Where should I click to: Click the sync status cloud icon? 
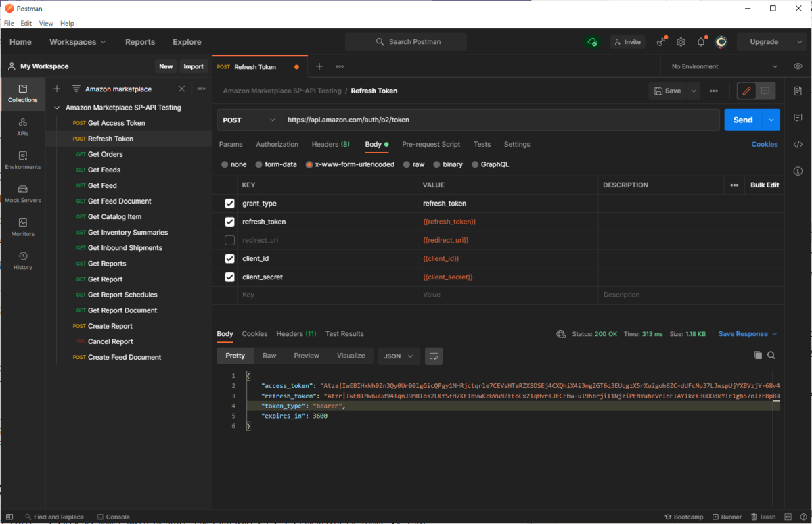(x=592, y=42)
